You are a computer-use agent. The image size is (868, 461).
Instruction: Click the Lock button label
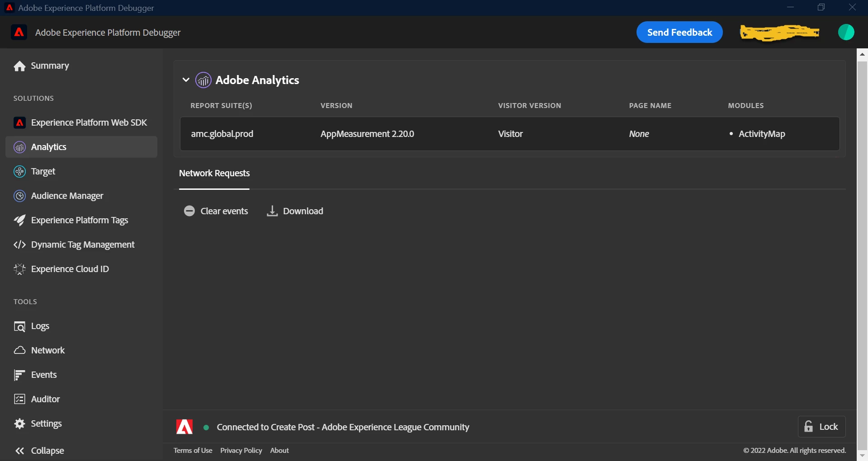tap(828, 427)
